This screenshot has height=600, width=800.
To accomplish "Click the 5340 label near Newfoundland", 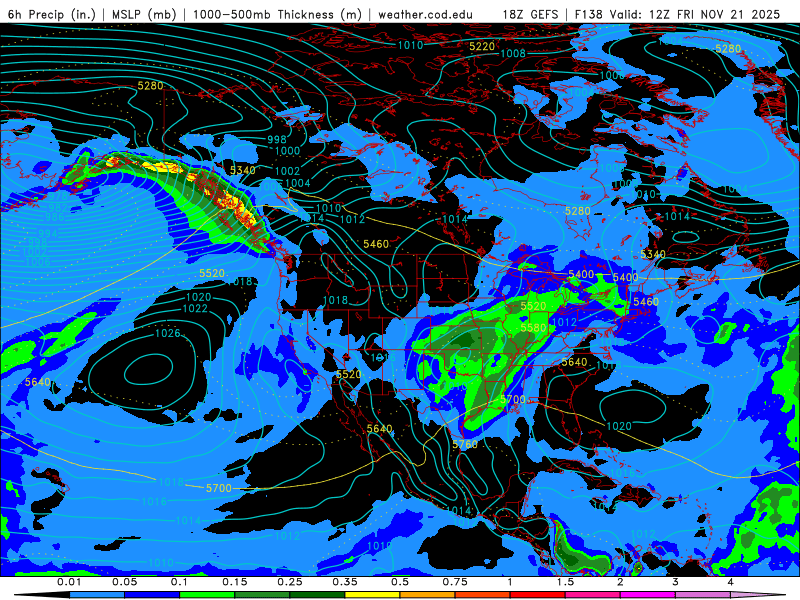I will [653, 254].
